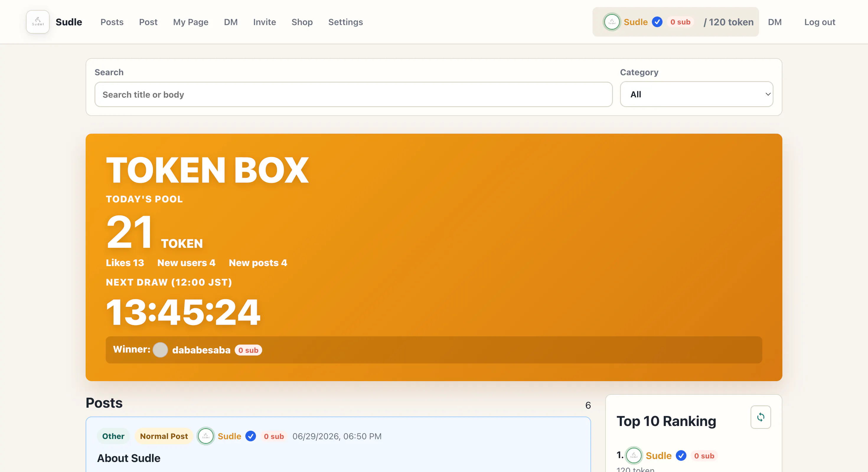868x472 pixels.
Task: Go to the Post nav item
Action: pyautogui.click(x=148, y=22)
